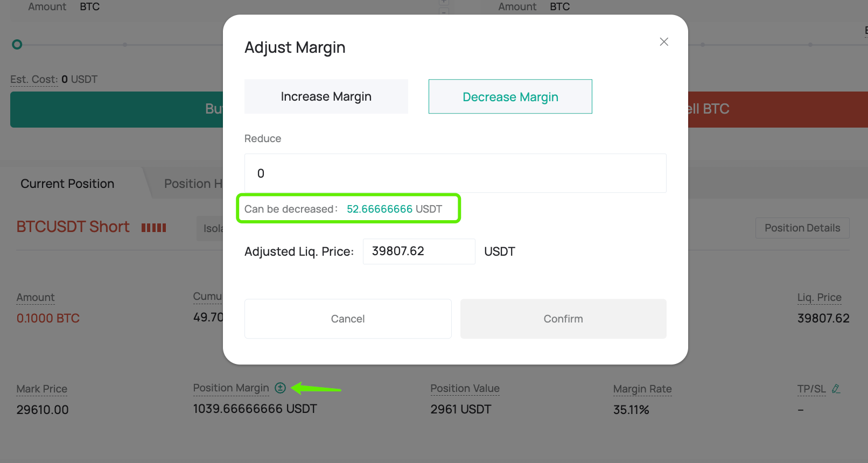Click the Adjusted Liq. Price field
Viewport: 868px width, 463px height.
point(419,251)
